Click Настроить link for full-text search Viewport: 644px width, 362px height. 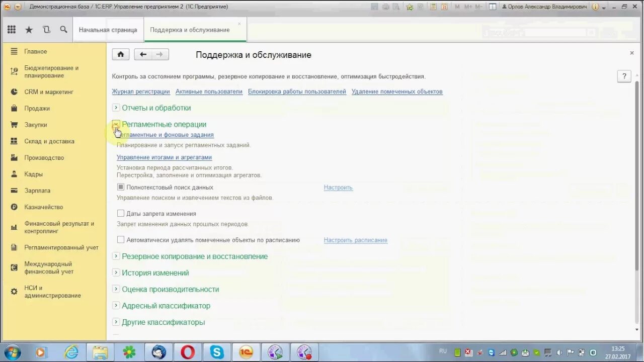point(338,188)
